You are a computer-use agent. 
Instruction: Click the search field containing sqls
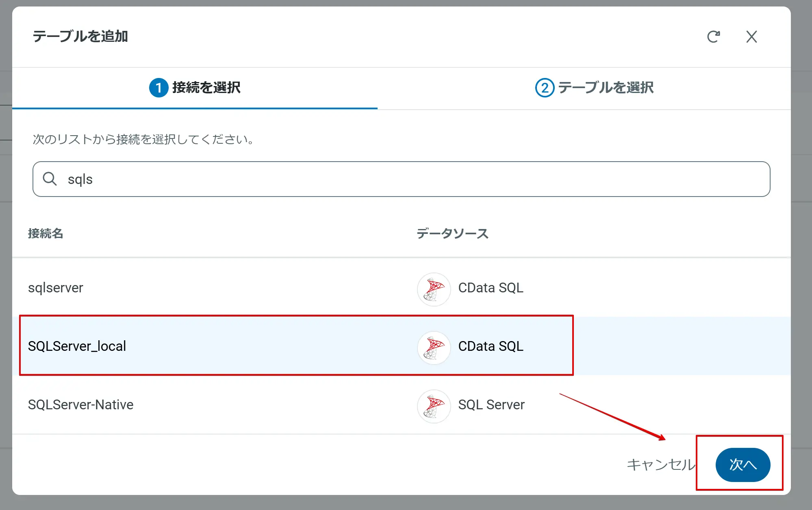pos(406,179)
